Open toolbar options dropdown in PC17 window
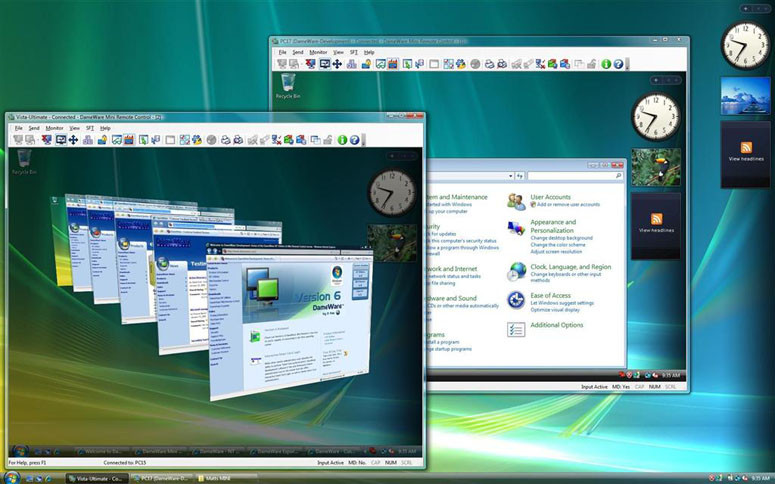The height and width of the screenshot is (484, 775). pyautogui.click(x=628, y=64)
